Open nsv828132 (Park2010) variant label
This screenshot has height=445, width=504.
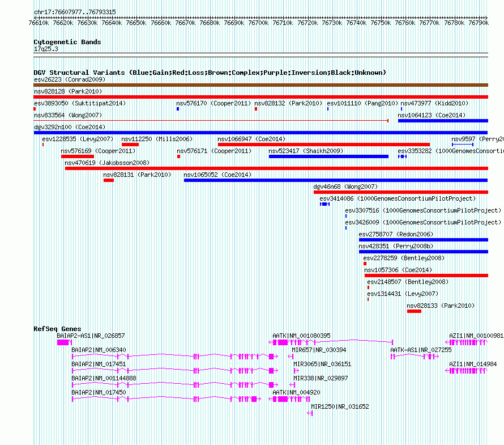point(288,103)
